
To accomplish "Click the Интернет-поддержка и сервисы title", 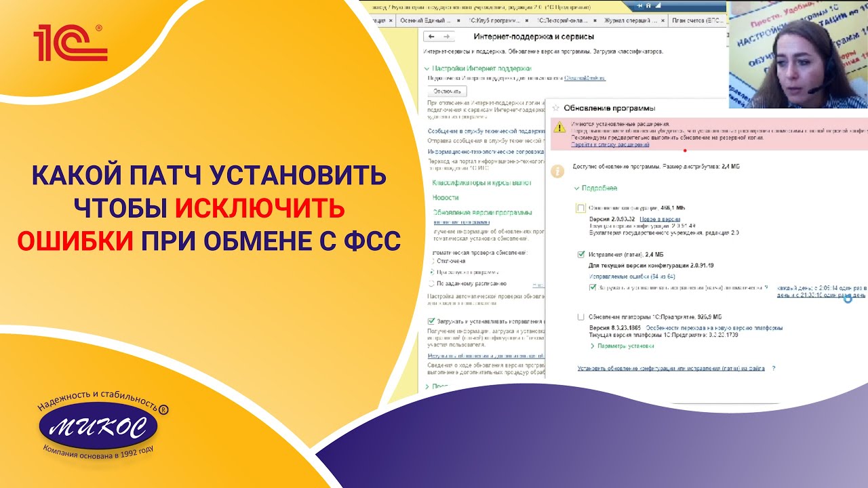I will [534, 37].
